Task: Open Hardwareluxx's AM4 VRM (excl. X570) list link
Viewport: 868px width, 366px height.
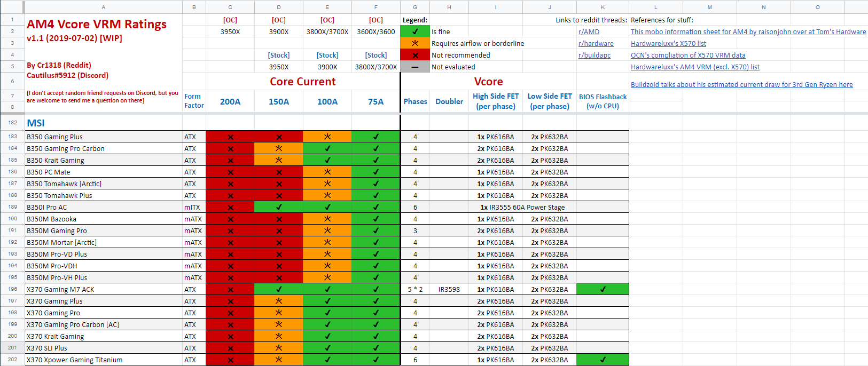Action: 695,67
